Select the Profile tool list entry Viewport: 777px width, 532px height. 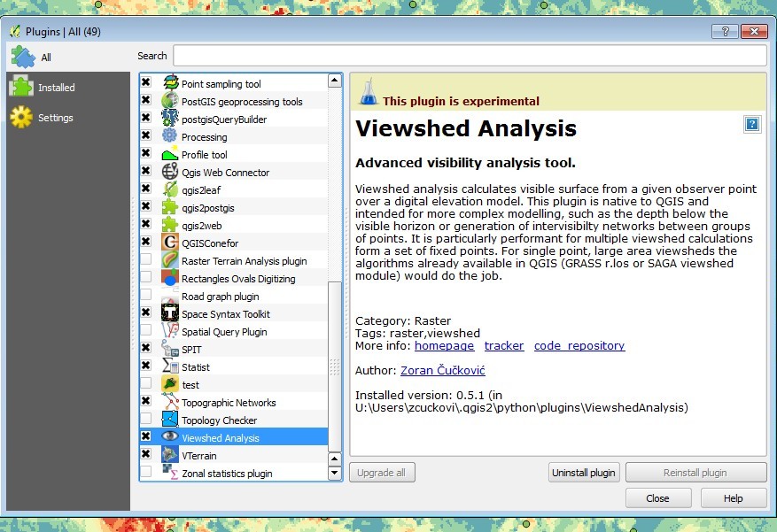pos(234,154)
